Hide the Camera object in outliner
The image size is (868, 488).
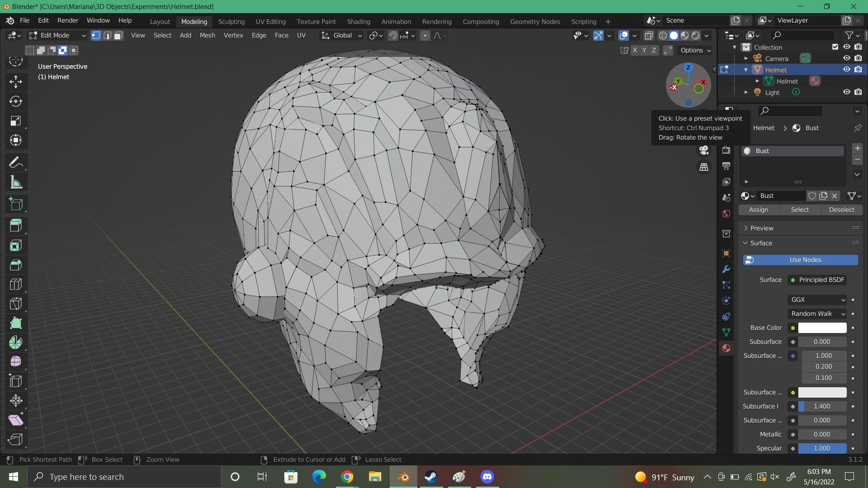pos(846,58)
